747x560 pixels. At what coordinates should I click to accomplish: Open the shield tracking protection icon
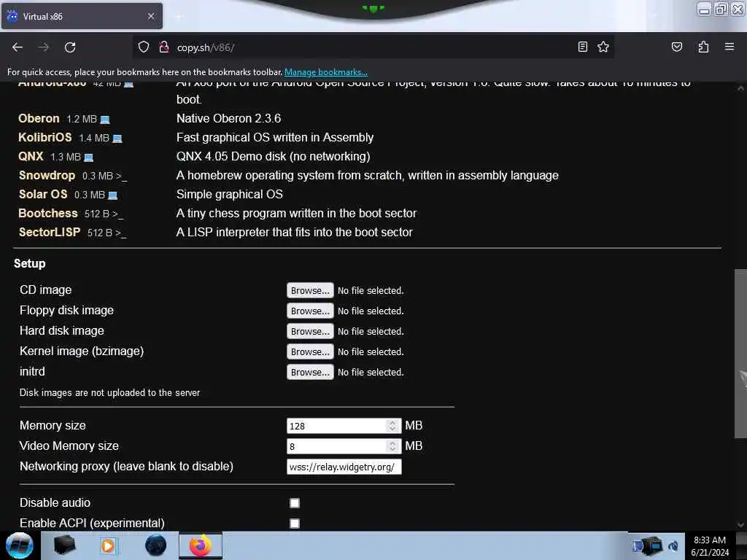144,47
